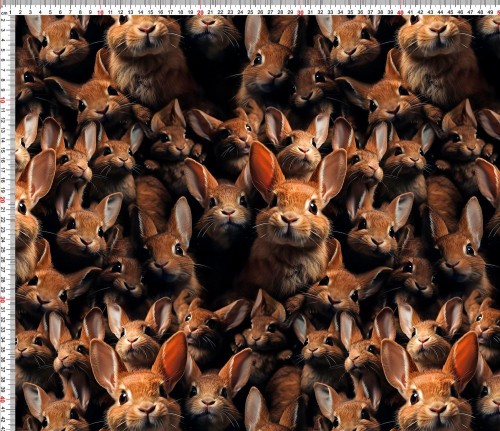
Task: Click the number 15 on top ruler
Action: tap(150, 12)
